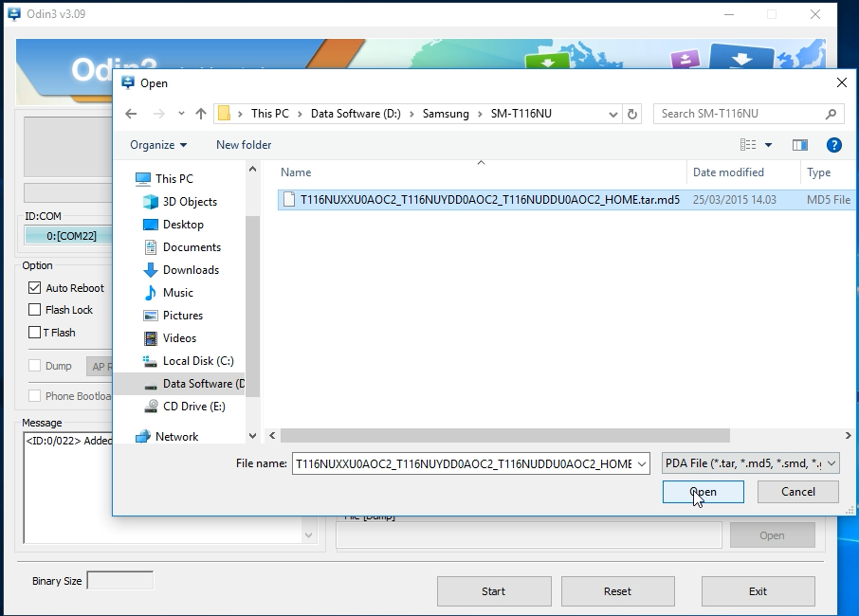Click the Start button in Odin3
The image size is (859, 616).
tap(494, 591)
